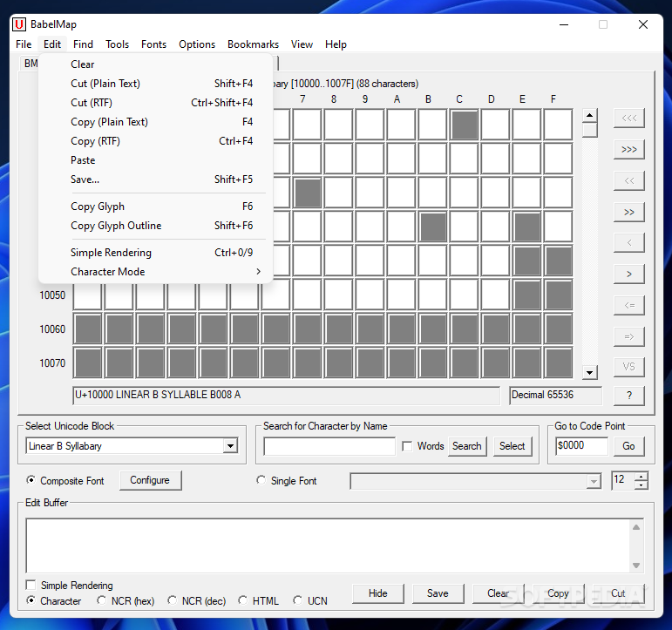Click the <<< navigation button

coord(628,118)
